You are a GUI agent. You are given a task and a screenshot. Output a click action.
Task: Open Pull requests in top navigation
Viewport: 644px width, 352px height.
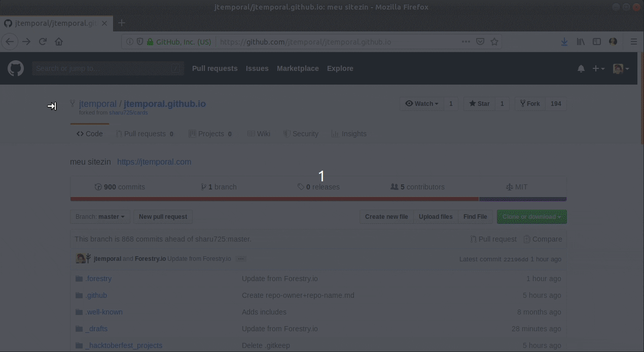[x=214, y=68]
